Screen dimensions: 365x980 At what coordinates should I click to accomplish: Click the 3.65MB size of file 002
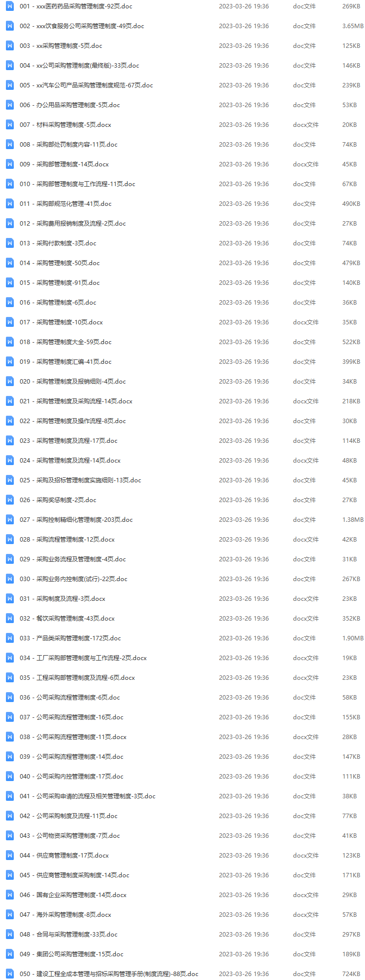[x=353, y=26]
